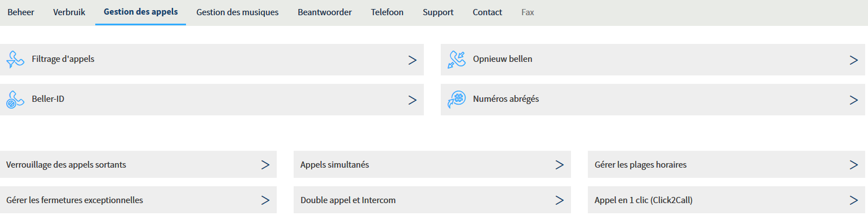Open Gérer les plages horaires
This screenshot has height=220, width=868.
[728, 164]
